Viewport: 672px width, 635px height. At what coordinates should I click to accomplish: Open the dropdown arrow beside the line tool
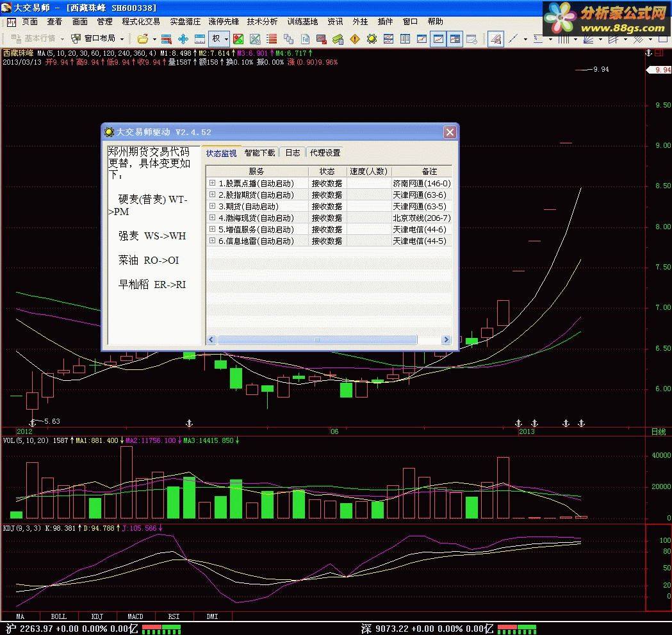(x=525, y=40)
